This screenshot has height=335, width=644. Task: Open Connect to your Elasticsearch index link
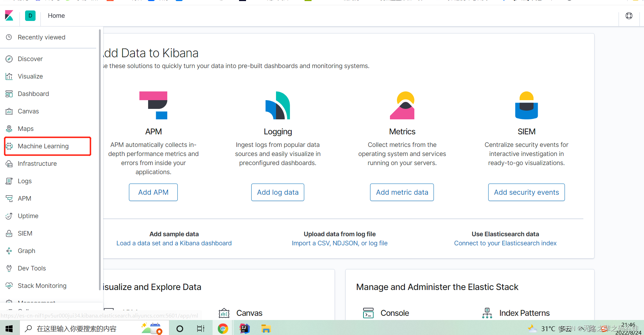(x=505, y=243)
